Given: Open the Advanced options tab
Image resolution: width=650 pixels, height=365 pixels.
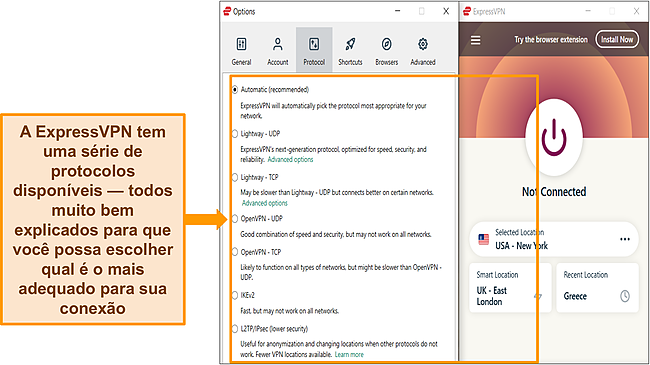Looking at the screenshot, I should [423, 51].
